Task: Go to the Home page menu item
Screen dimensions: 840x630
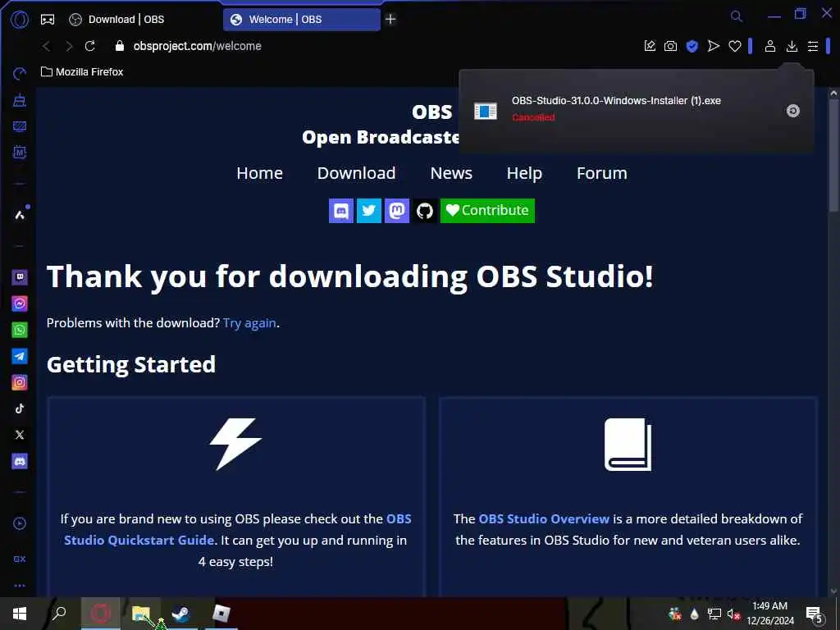Action: tap(260, 173)
